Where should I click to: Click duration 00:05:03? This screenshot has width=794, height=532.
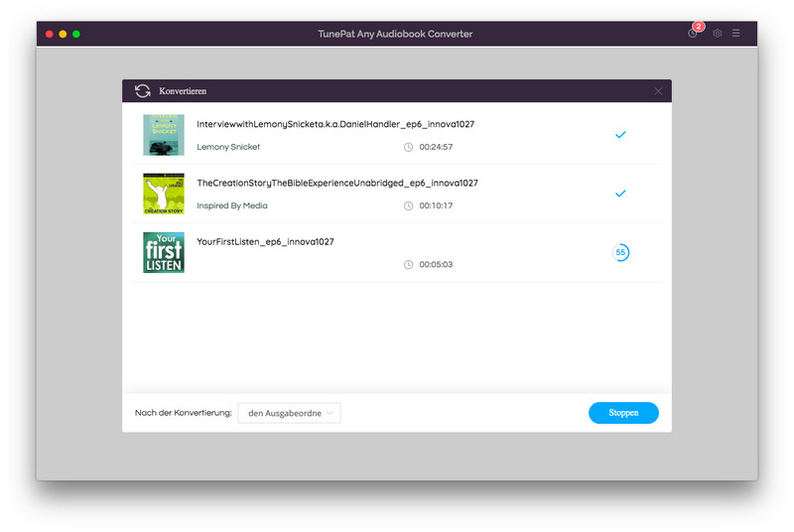(x=436, y=264)
